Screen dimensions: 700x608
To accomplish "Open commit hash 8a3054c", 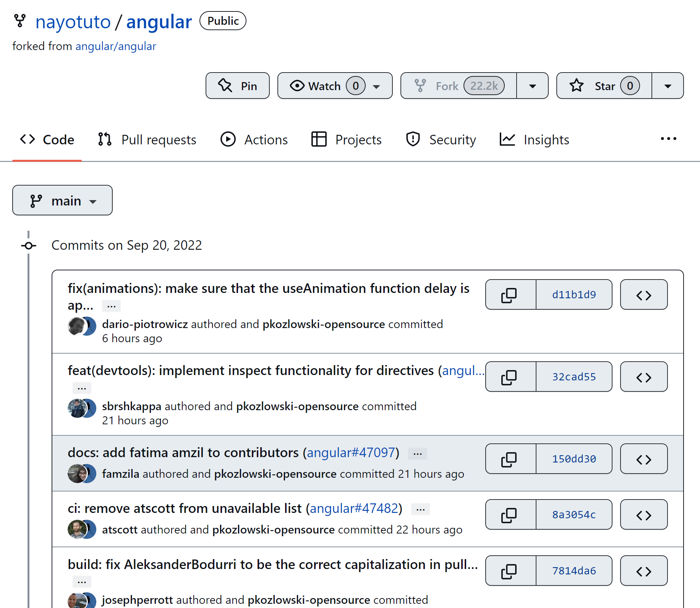I will click(x=574, y=514).
